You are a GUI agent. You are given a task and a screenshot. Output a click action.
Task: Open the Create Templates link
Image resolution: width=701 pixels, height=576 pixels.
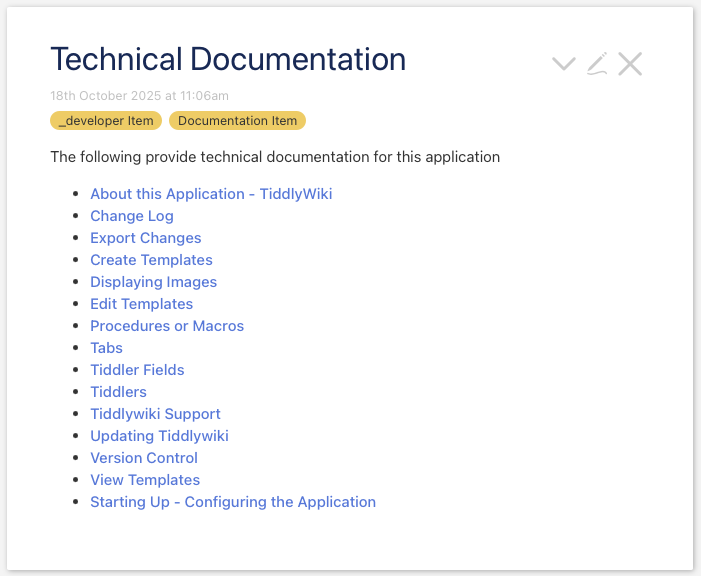(x=151, y=260)
